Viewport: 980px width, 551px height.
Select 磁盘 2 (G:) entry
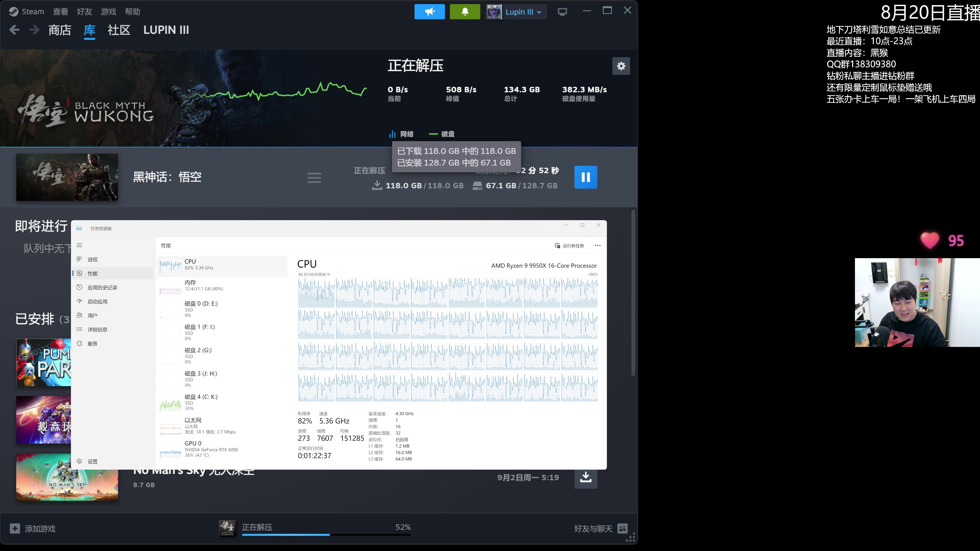222,356
